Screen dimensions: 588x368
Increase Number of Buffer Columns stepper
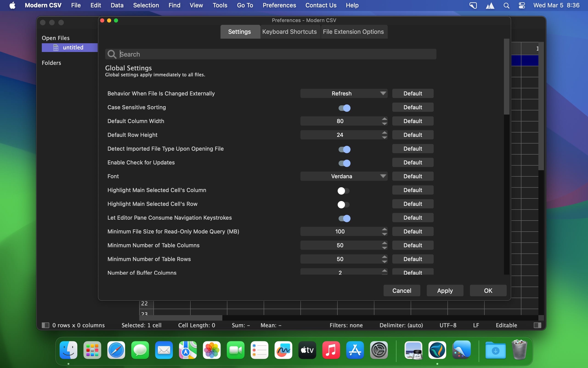384,270
